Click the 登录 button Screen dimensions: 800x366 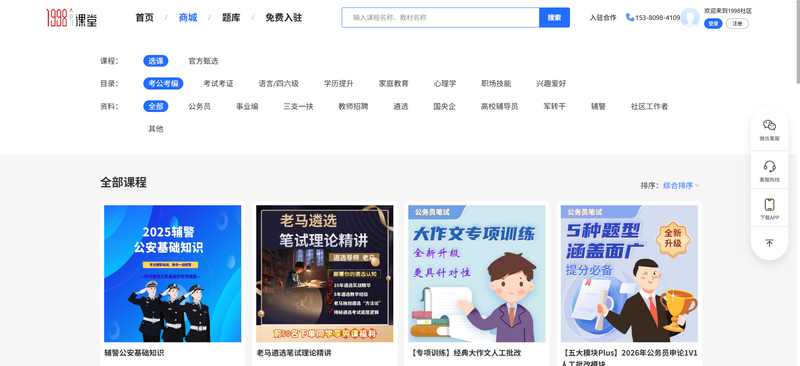tap(713, 23)
